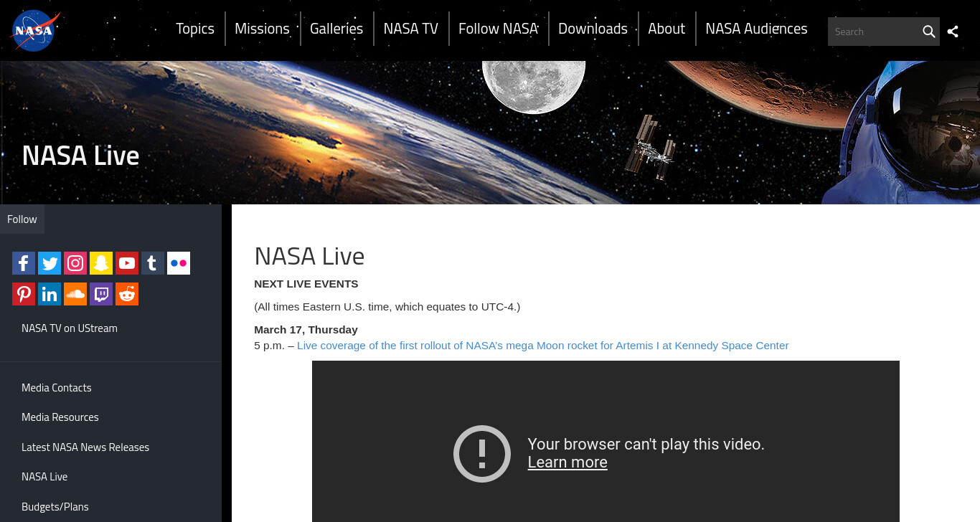
Task: Open the Galleries menu
Action: (336, 29)
